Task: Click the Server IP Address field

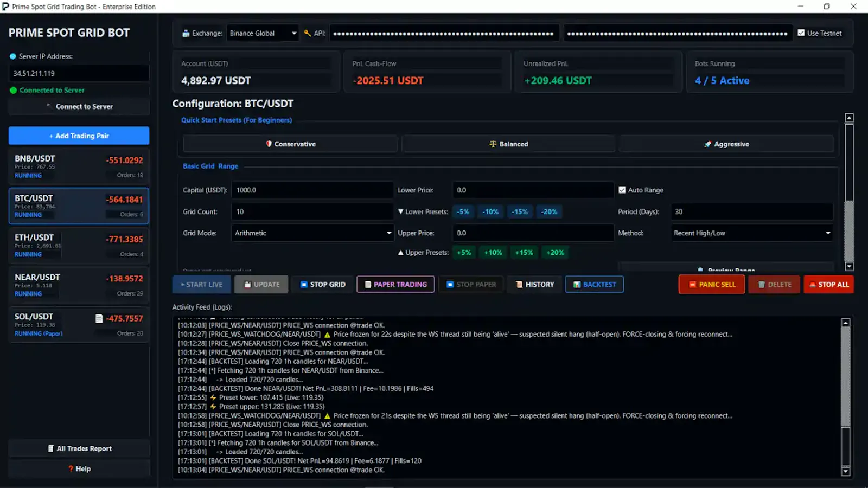Action: click(79, 73)
